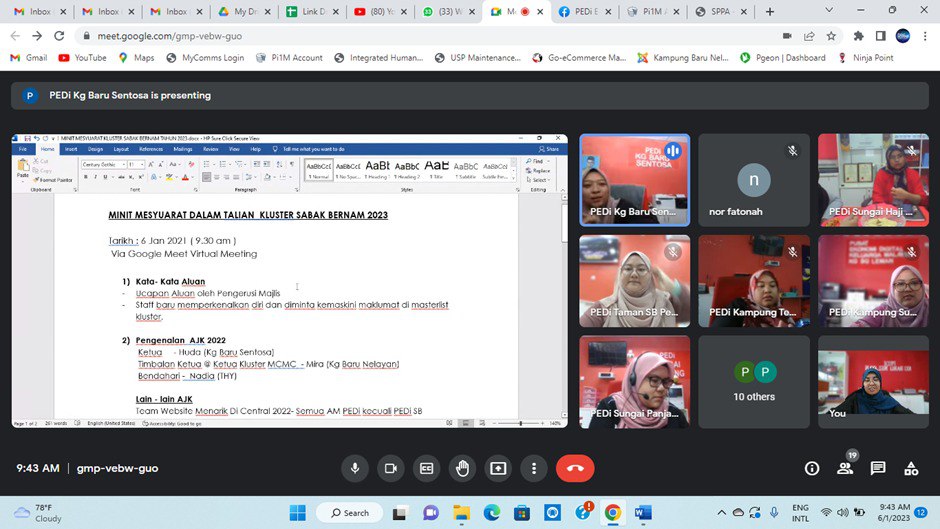Show hidden system tray icons

[x=722, y=513]
